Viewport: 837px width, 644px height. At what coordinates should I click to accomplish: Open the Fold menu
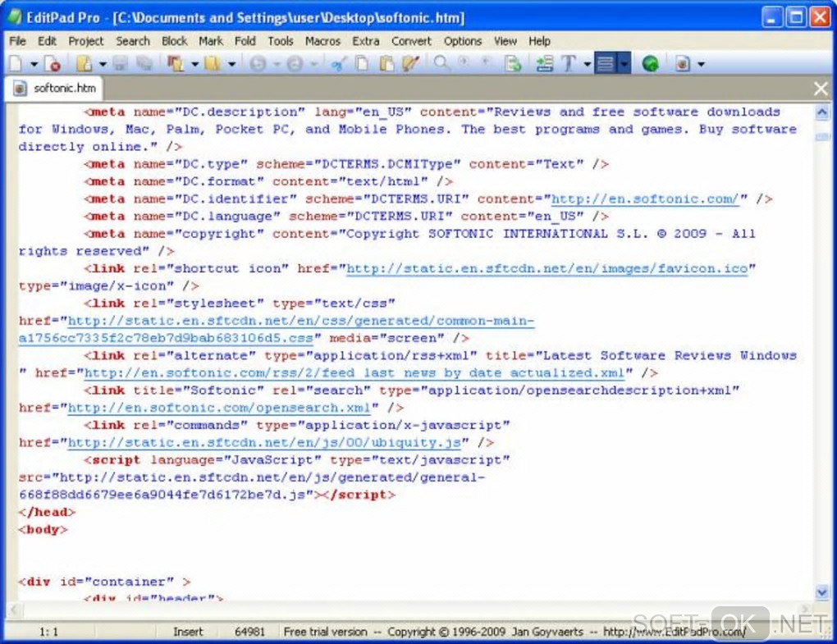pos(245,41)
